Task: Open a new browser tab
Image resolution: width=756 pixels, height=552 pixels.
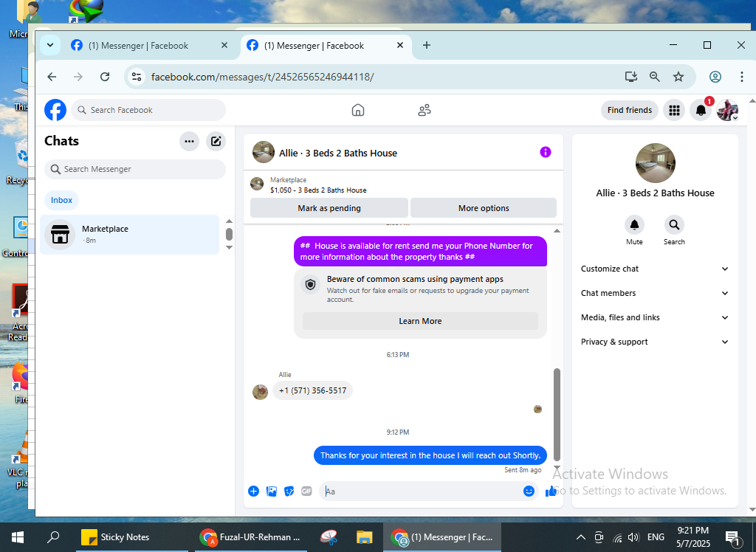Action: pos(426,45)
